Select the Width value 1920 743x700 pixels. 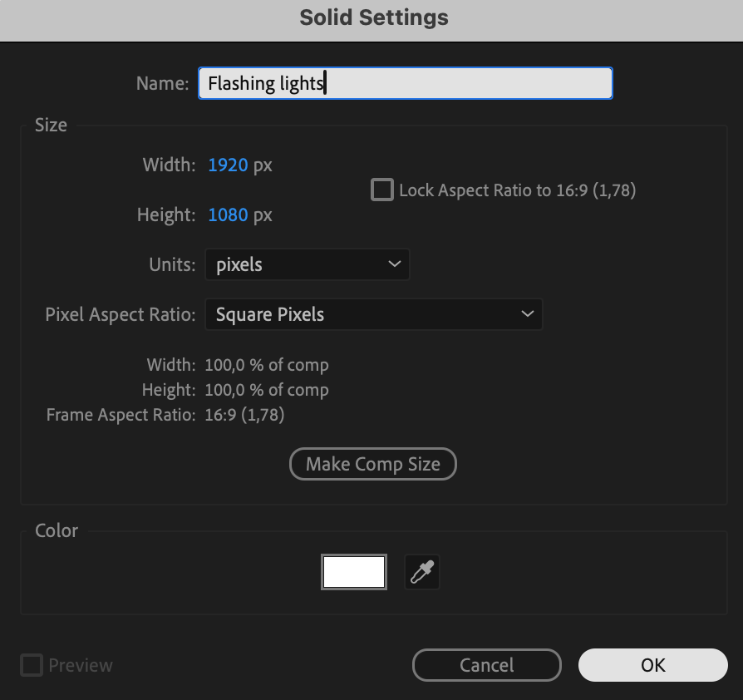point(229,165)
